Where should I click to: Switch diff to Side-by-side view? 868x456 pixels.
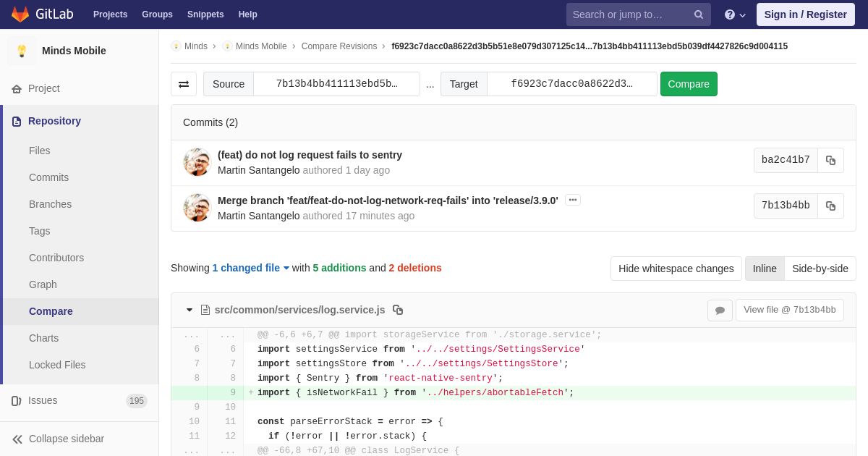[x=820, y=269]
